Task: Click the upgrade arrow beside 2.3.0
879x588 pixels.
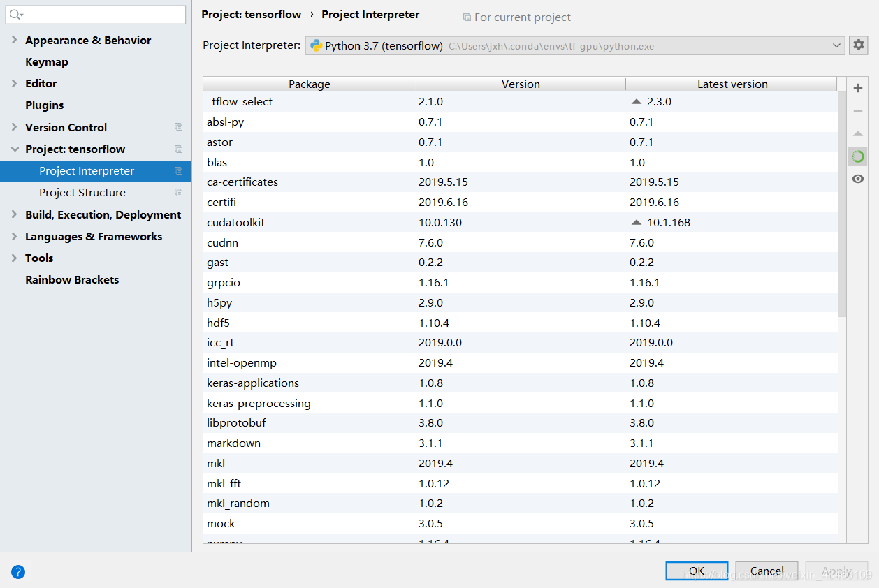Action: point(636,101)
